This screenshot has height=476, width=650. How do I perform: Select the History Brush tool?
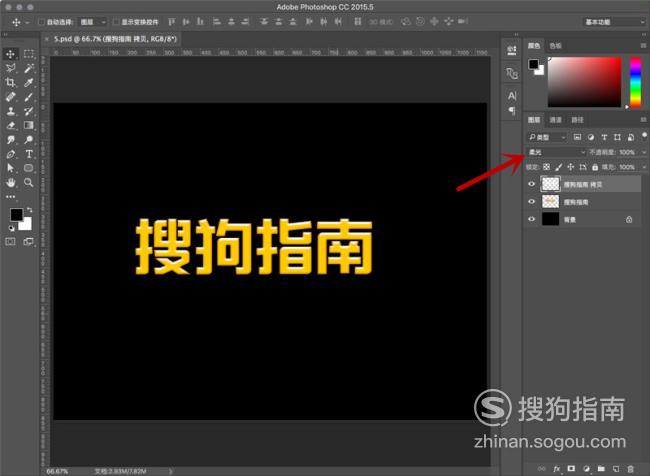29,111
